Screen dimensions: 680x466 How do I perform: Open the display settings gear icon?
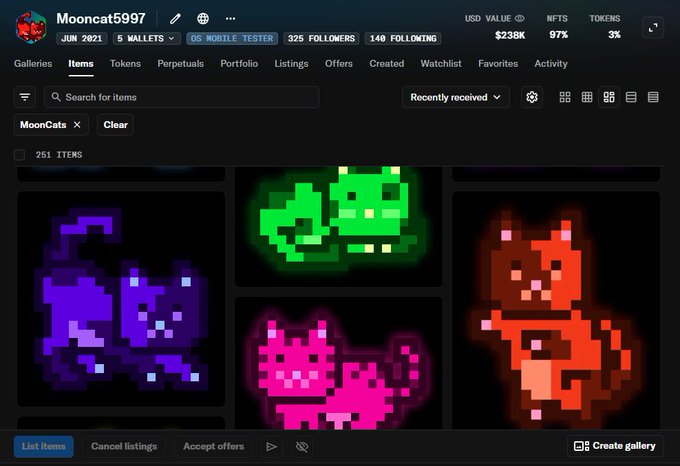(532, 97)
